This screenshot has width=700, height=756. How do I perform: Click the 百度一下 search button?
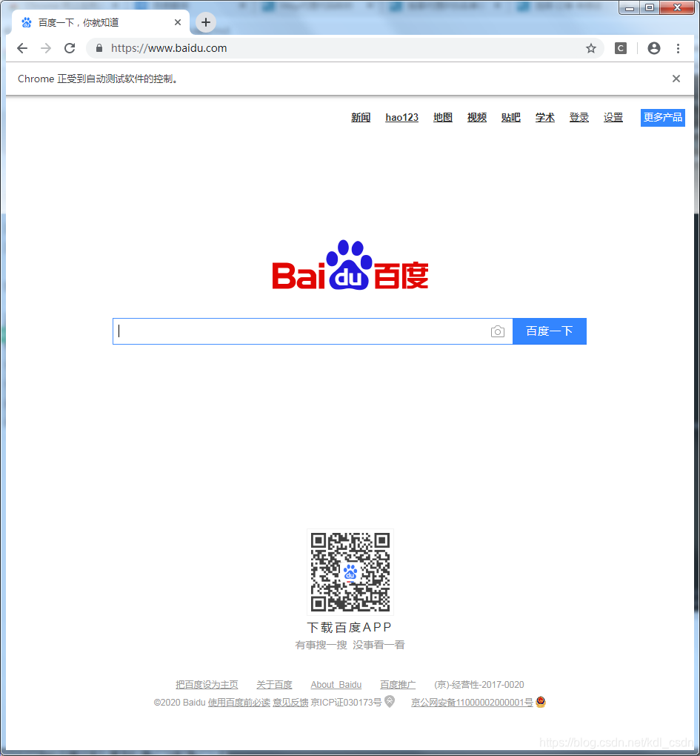point(550,331)
